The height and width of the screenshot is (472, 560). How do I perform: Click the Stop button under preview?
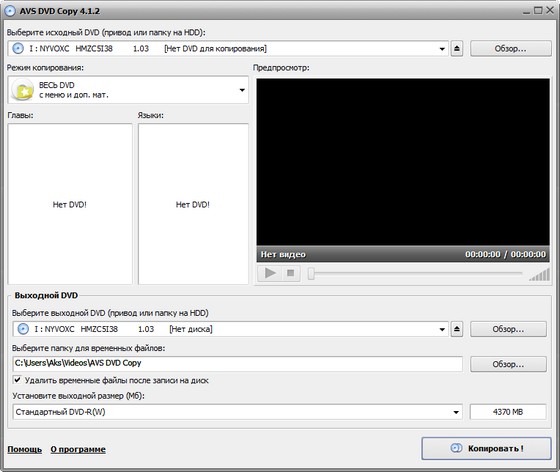[291, 273]
